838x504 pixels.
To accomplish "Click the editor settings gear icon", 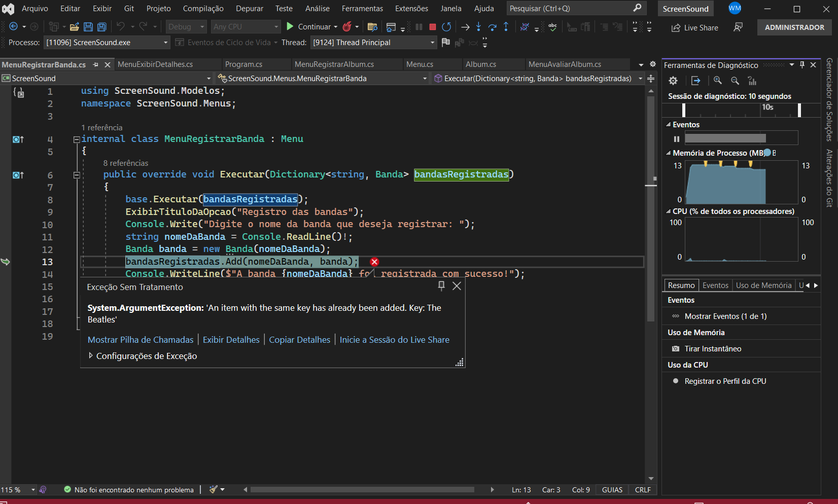I will click(x=653, y=64).
